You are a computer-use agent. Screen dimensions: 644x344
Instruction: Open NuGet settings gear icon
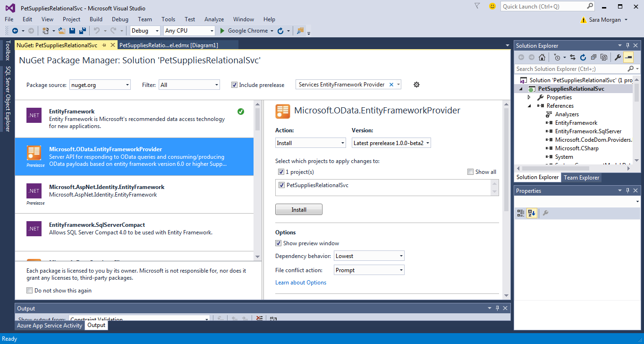coord(416,85)
